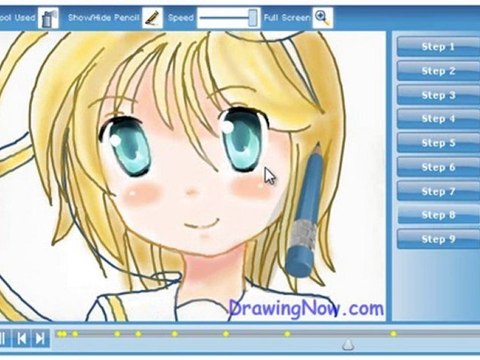Open Step 3 of the tutorial
The height and width of the screenshot is (360, 480).
(x=438, y=95)
